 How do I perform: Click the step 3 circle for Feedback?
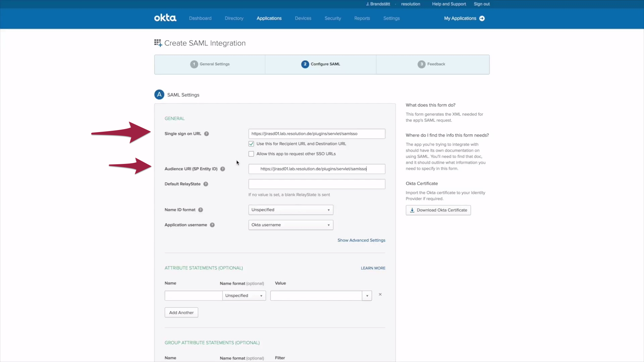tap(422, 64)
